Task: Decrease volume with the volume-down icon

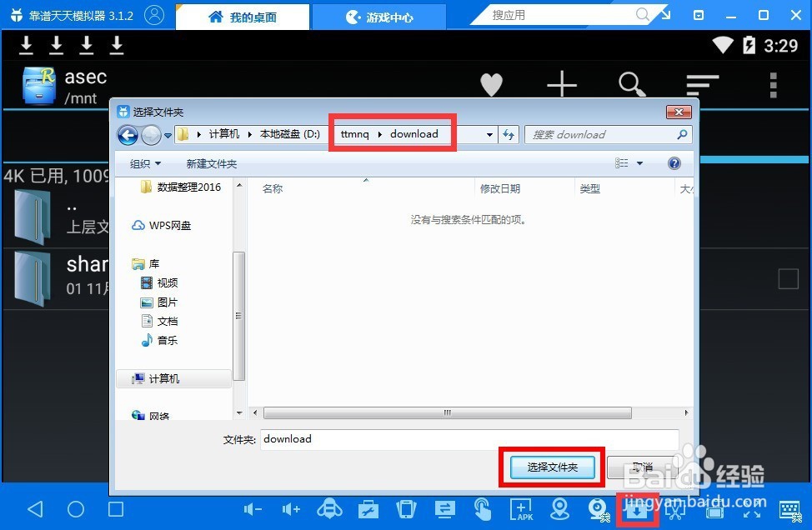Action: point(253,509)
